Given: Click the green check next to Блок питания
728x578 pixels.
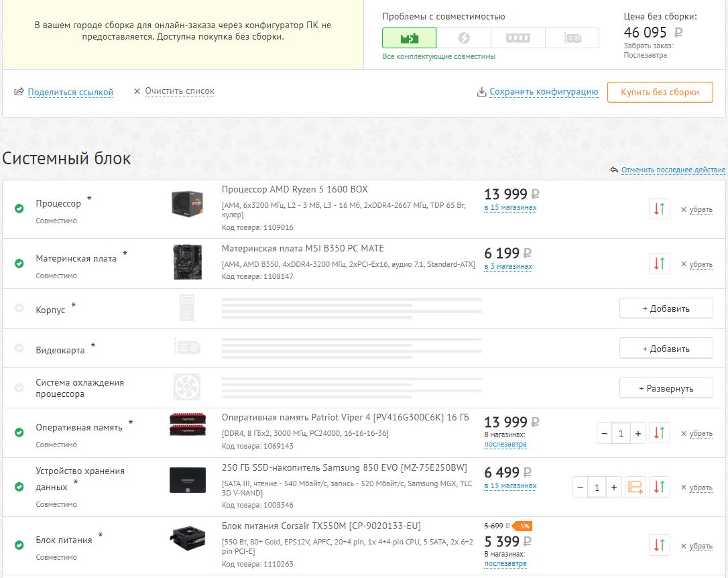Looking at the screenshot, I should (19, 545).
